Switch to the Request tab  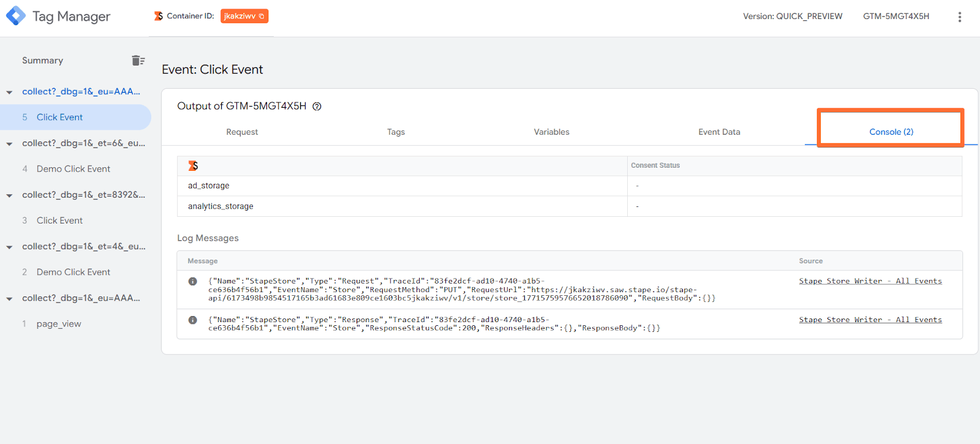coord(242,132)
